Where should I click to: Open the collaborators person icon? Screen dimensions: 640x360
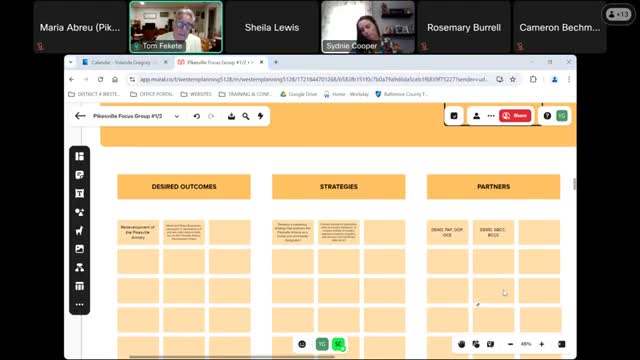(x=476, y=116)
